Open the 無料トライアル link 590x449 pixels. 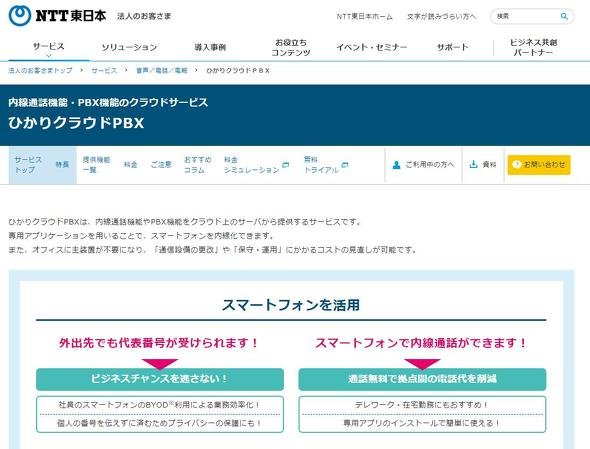click(321, 165)
